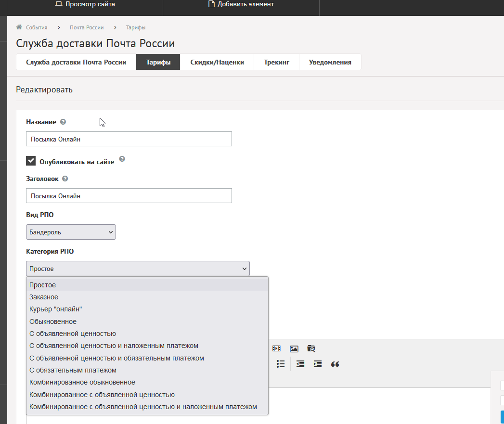Click the page icon of Добавить элемент
The width and height of the screenshot is (504, 424).
pyautogui.click(x=211, y=4)
